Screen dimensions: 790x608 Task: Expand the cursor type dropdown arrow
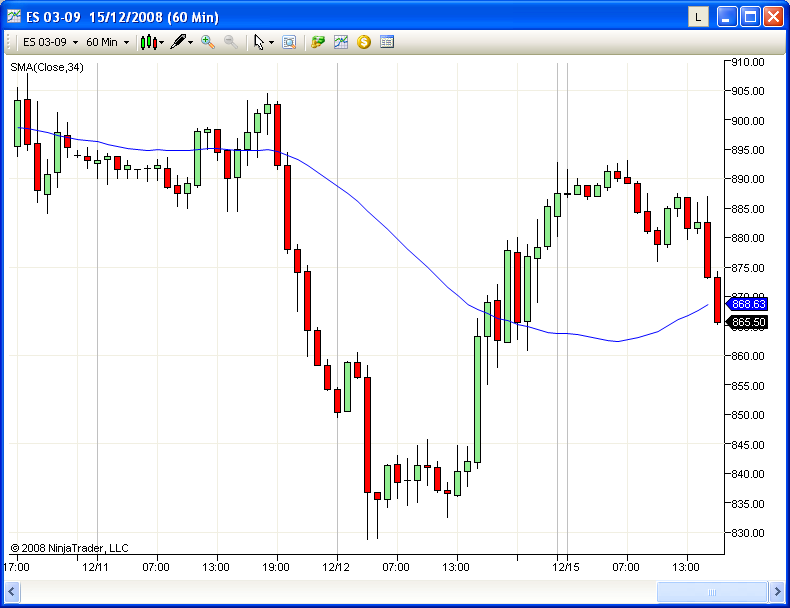coord(271,43)
